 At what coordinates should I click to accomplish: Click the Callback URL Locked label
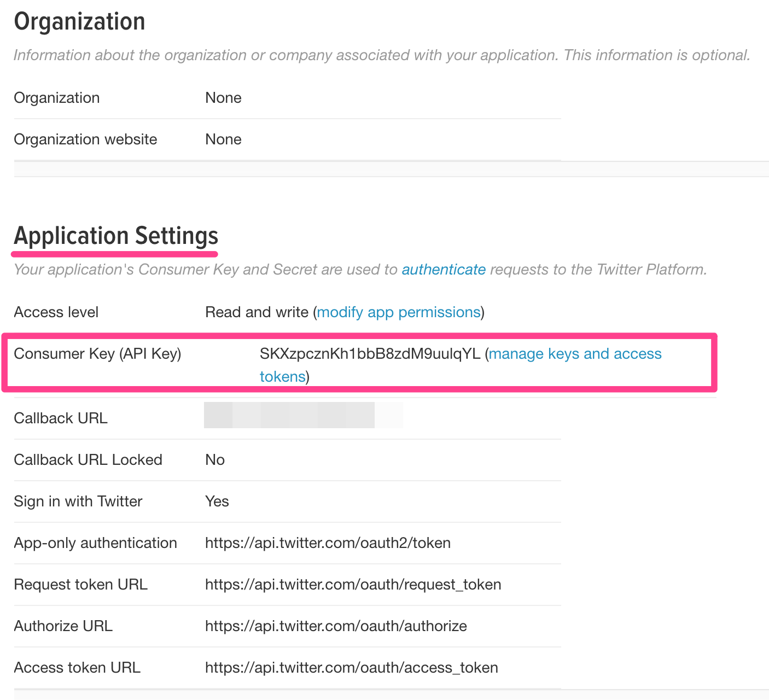pyautogui.click(x=88, y=460)
